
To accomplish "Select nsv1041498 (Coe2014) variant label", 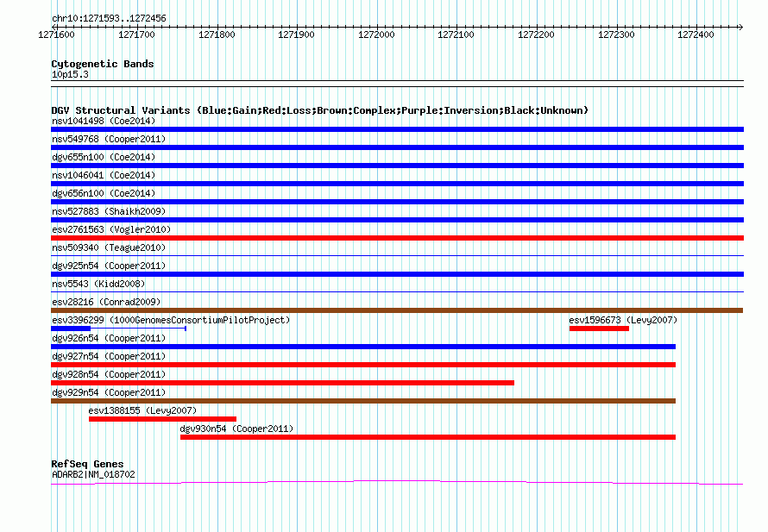I will (104, 121).
